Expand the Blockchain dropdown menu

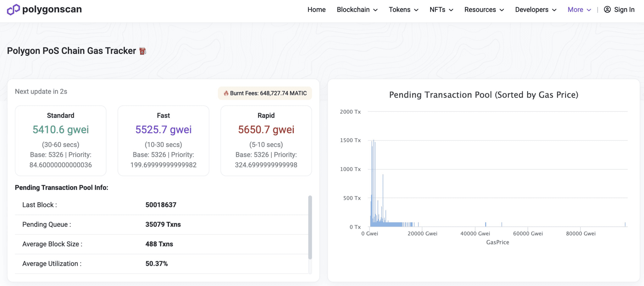357,10
